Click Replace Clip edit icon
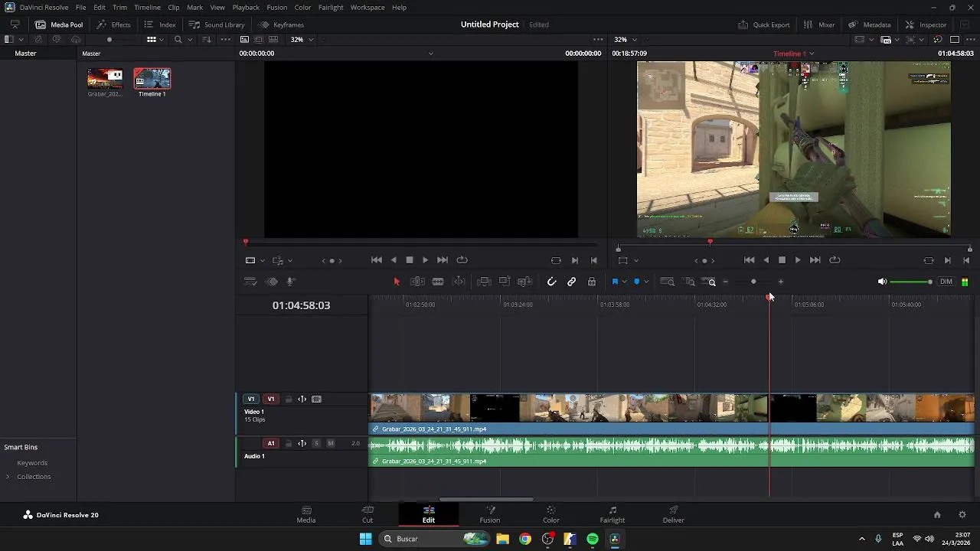This screenshot has height=551, width=980. point(525,282)
